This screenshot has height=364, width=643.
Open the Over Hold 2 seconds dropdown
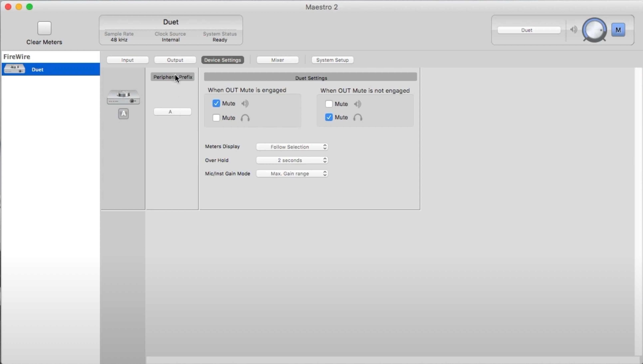(x=292, y=160)
